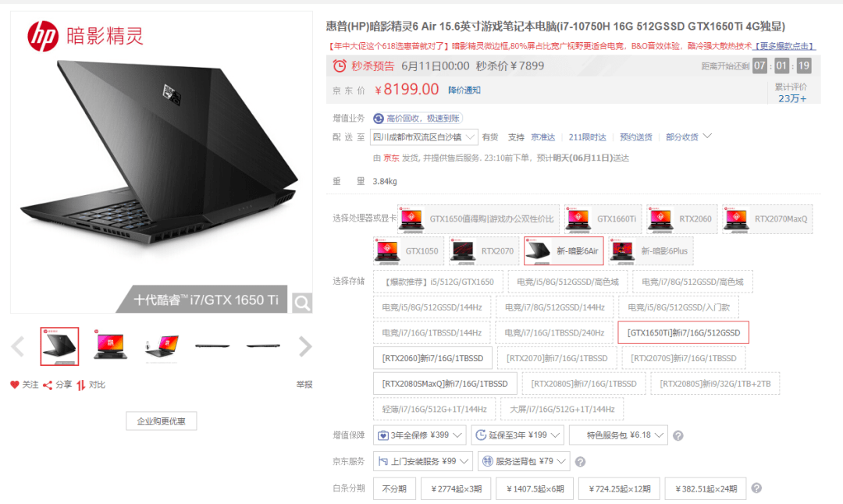Click help question mark beside 白条分期 options
The image size is (843, 504).
click(x=756, y=488)
